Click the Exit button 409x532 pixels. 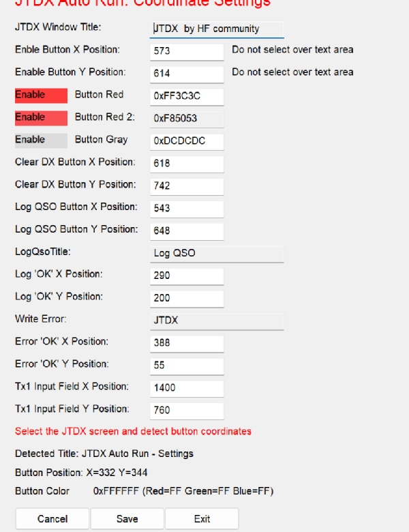pos(202,519)
